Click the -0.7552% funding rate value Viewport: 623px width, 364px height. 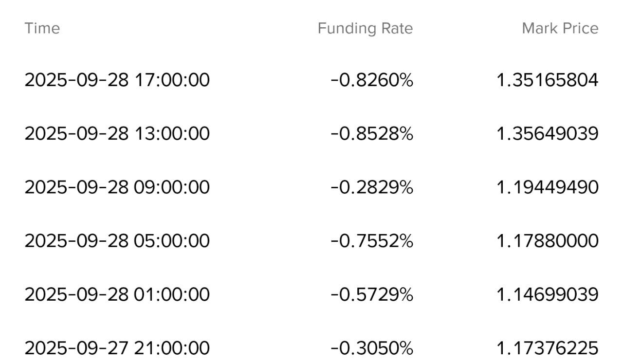(x=372, y=240)
